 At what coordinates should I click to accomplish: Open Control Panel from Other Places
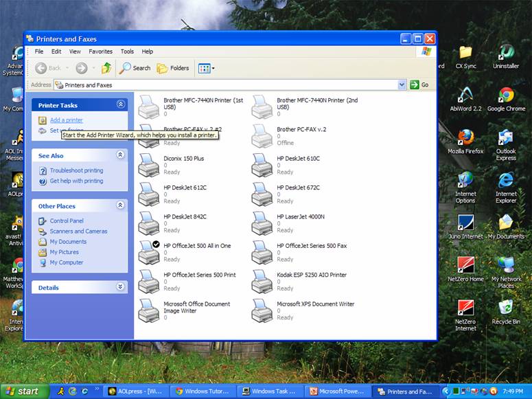67,220
